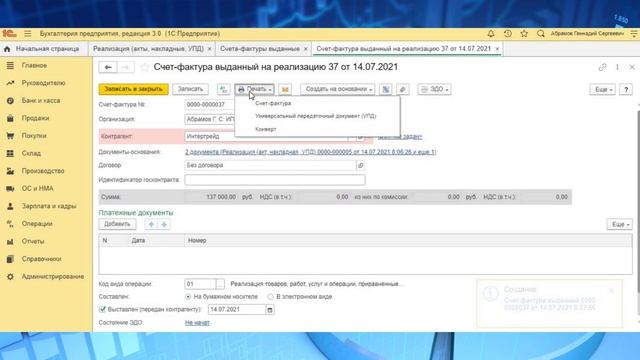The image size is (640, 360).
Task: Choose Универсальный передаточный документ (УПД) option
Action: click(x=316, y=116)
